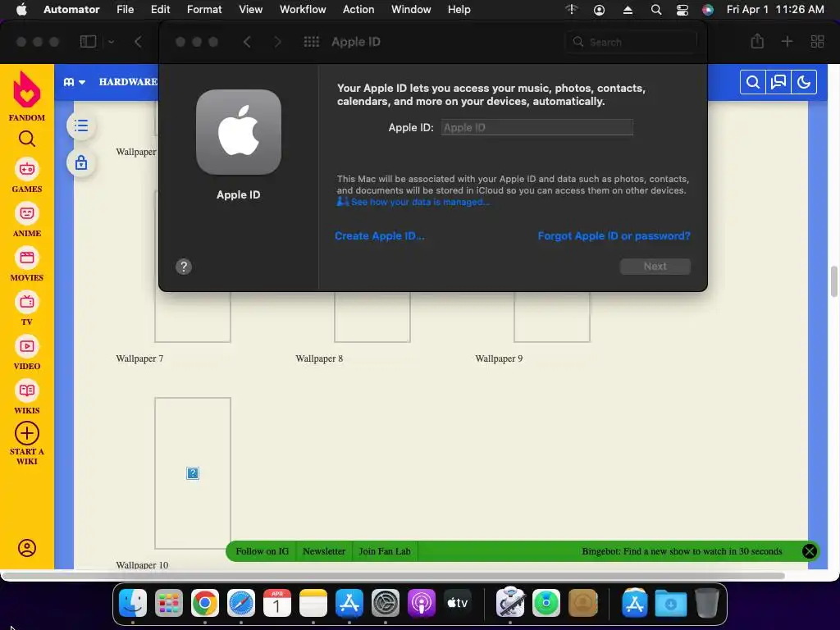Screen dimensions: 840x630
Task: Open the Bingebot find a show link
Action: click(x=682, y=551)
